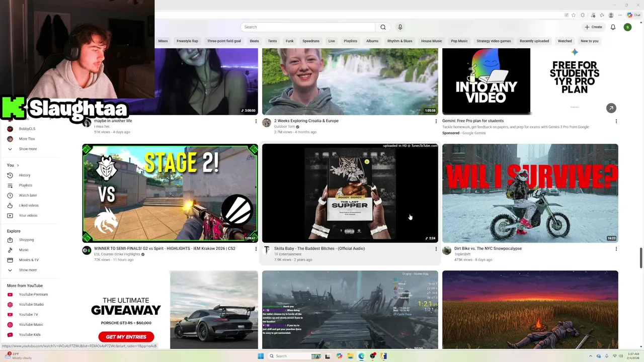Image resolution: width=644 pixels, height=362 pixels.
Task: Select the New to you chip
Action: [590, 41]
